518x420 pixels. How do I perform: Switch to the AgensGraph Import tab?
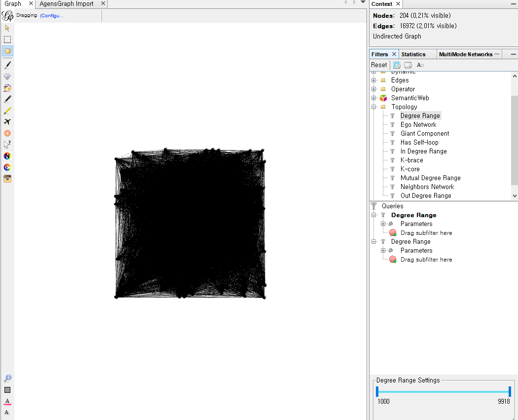[x=67, y=3]
